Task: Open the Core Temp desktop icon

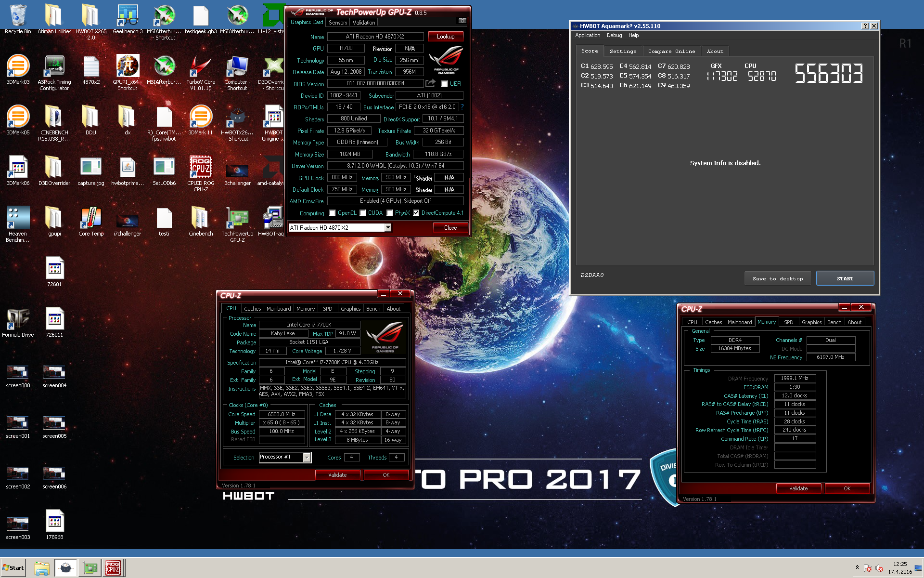Action: 91,222
